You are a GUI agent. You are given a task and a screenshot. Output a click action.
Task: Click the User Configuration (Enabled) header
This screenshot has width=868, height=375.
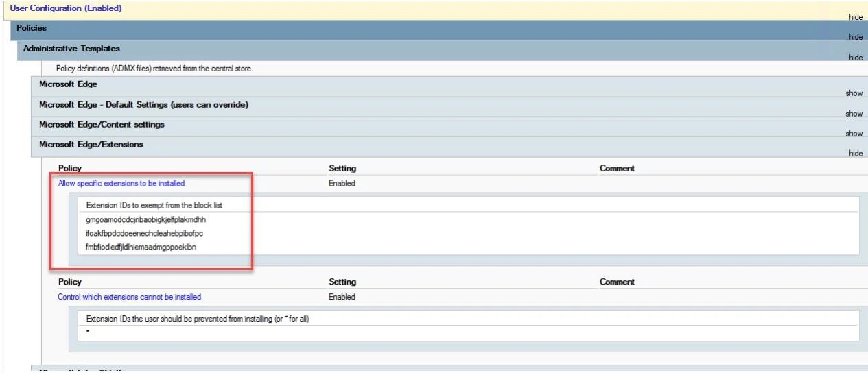66,8
